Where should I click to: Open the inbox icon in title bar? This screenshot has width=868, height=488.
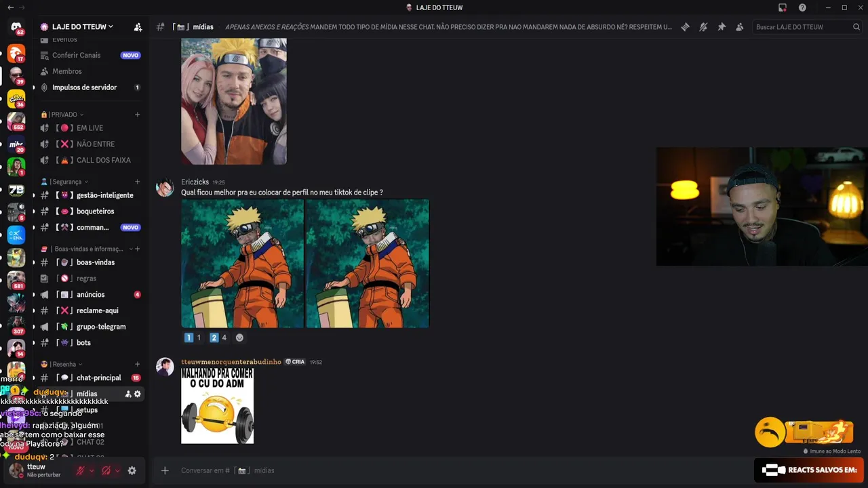(783, 7)
